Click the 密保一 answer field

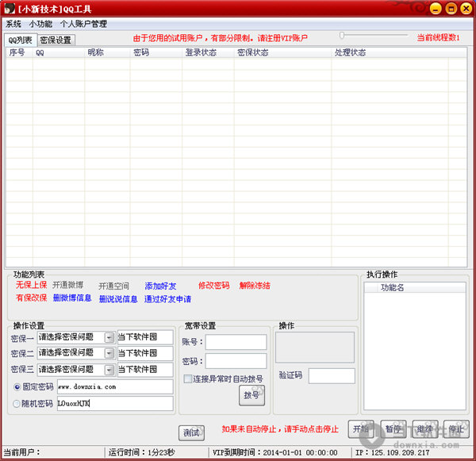[145, 337]
